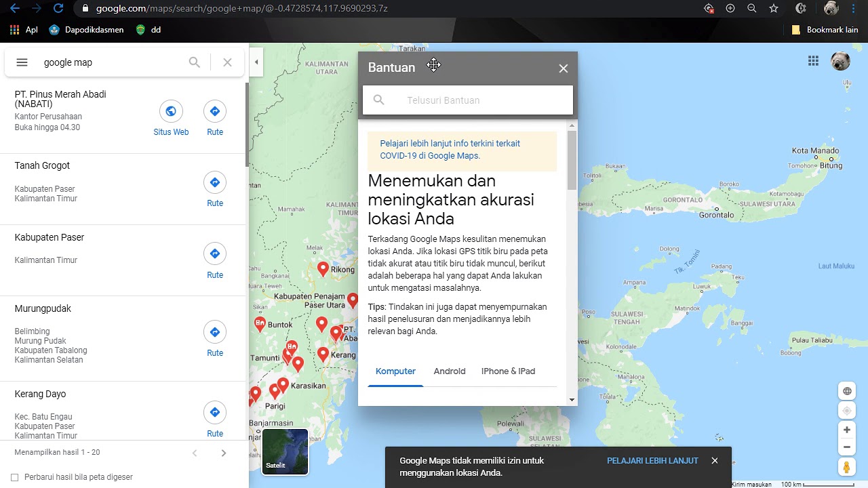The width and height of the screenshot is (868, 488).
Task: Click the PT. Pinus Merah Abadi result title
Action: point(60,99)
